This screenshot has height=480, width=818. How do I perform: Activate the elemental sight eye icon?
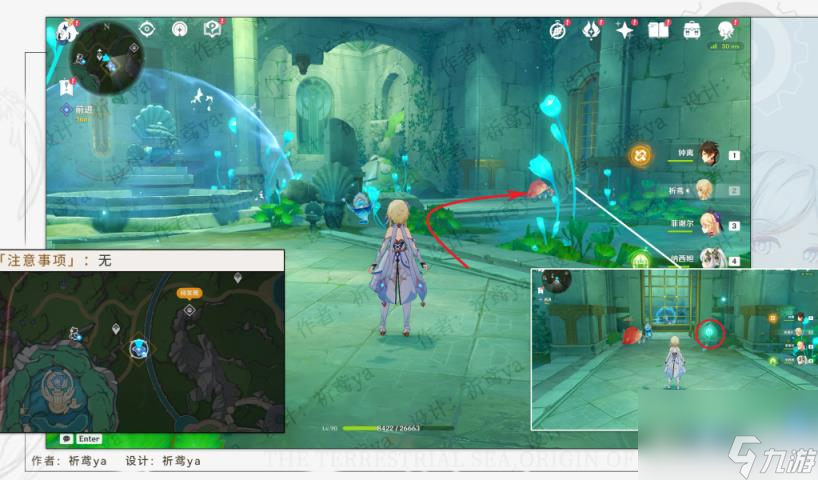[147, 29]
